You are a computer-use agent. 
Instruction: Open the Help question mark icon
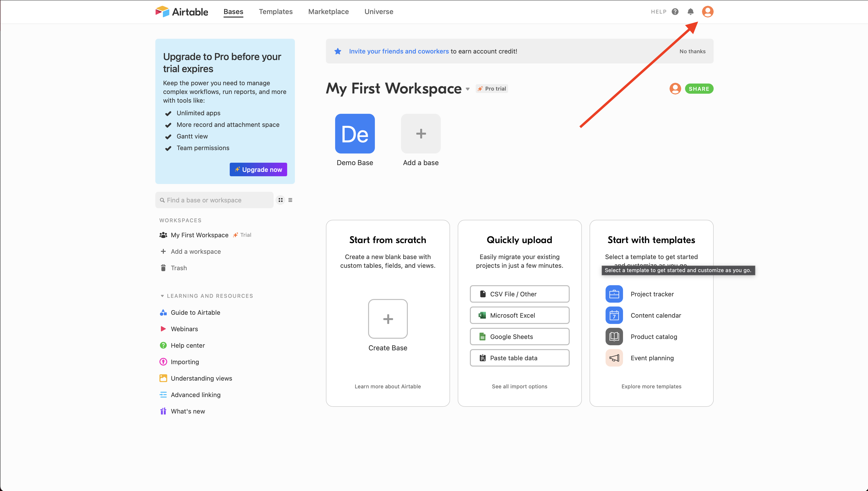point(675,12)
